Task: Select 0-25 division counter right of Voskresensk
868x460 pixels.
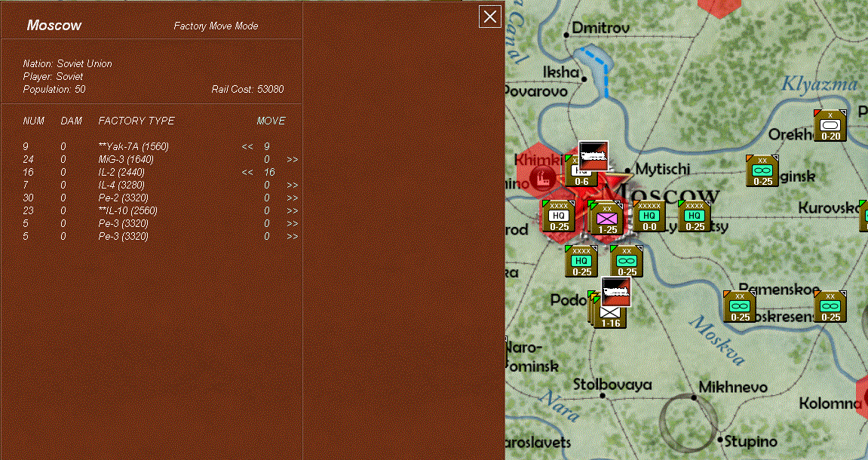Action: (x=830, y=307)
